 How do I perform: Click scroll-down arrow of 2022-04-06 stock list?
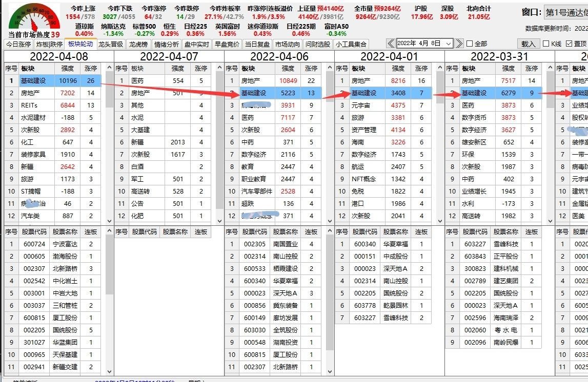tap(330, 372)
